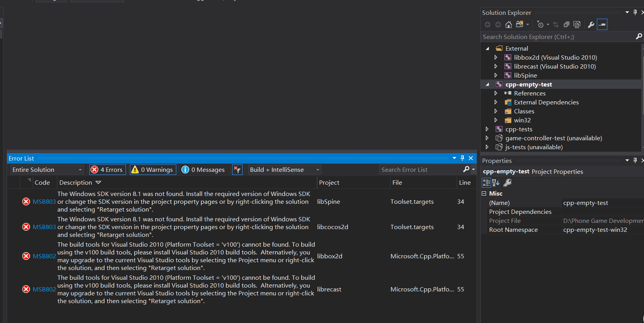The image size is (644, 323).
Task: Select the win32 folder
Action: [x=522, y=120]
